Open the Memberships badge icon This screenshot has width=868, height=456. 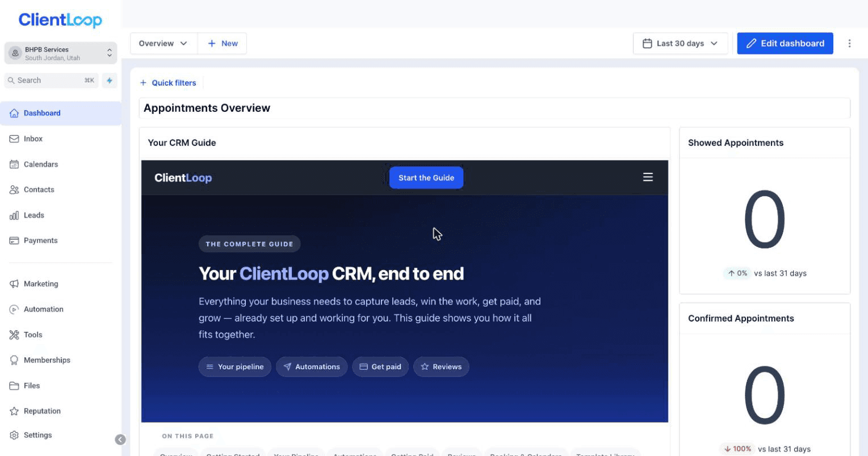(x=14, y=360)
